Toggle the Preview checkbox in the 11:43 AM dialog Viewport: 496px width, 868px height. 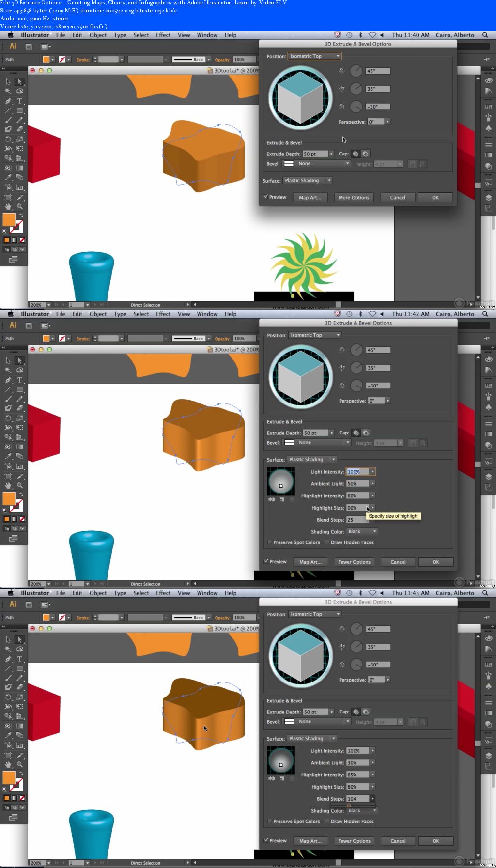point(266,840)
